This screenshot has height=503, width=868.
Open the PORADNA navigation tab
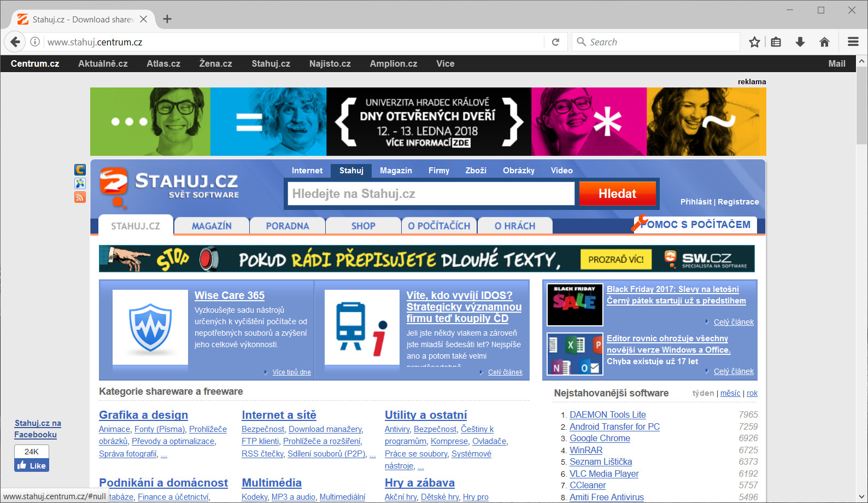pos(288,226)
